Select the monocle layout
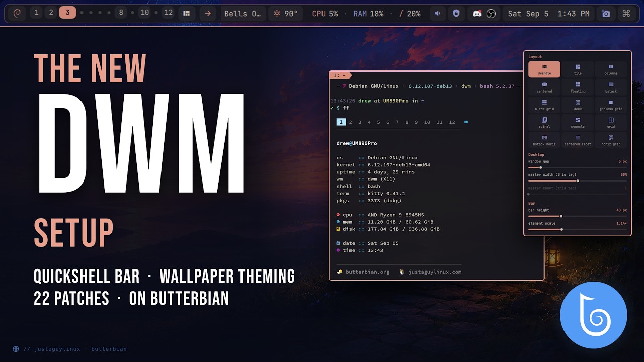644x362 pixels. pyautogui.click(x=578, y=122)
